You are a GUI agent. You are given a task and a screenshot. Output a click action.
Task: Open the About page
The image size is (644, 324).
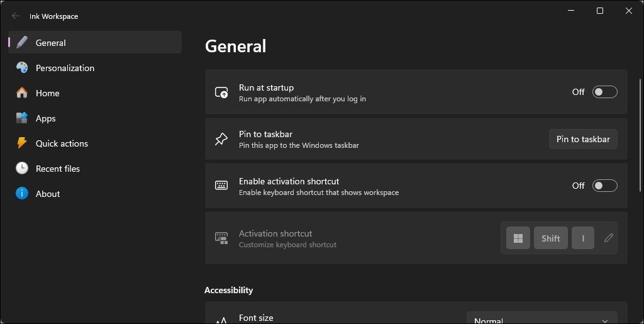click(x=95, y=193)
